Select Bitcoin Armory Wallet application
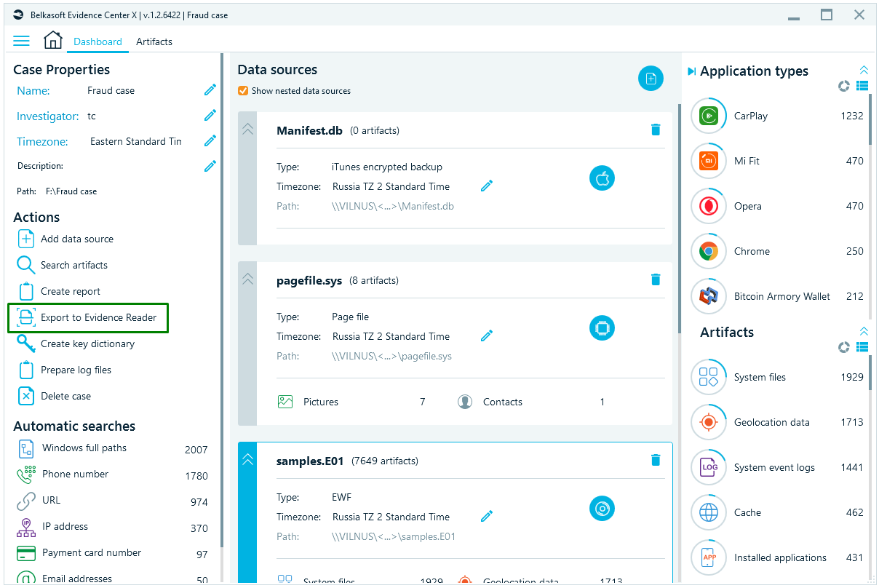The image size is (879, 588). (x=777, y=296)
